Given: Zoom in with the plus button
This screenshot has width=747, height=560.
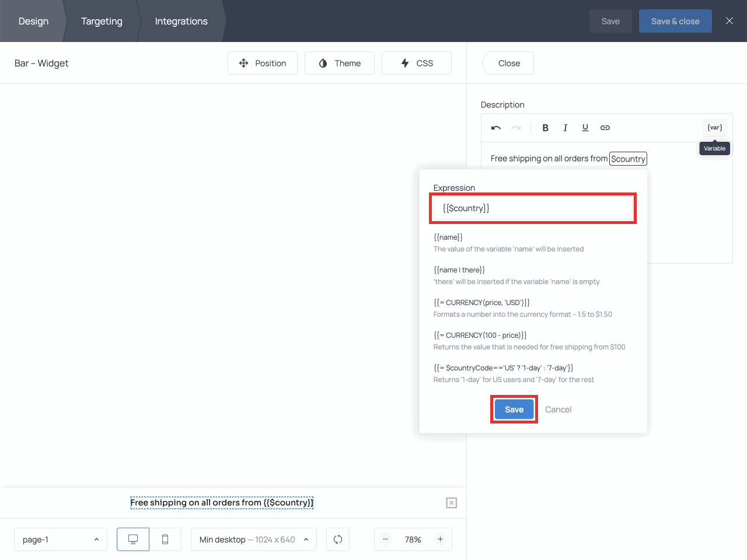Looking at the screenshot, I should (x=440, y=540).
